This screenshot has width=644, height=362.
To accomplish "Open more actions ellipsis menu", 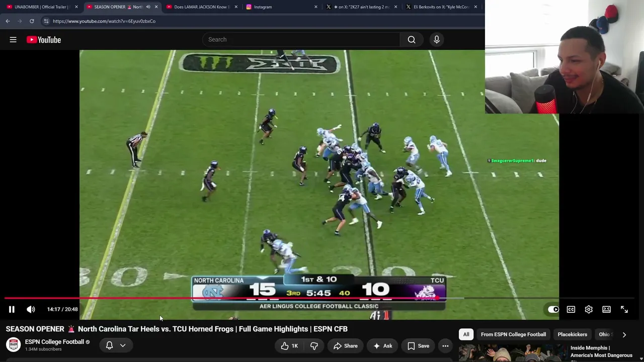I will coord(445,346).
